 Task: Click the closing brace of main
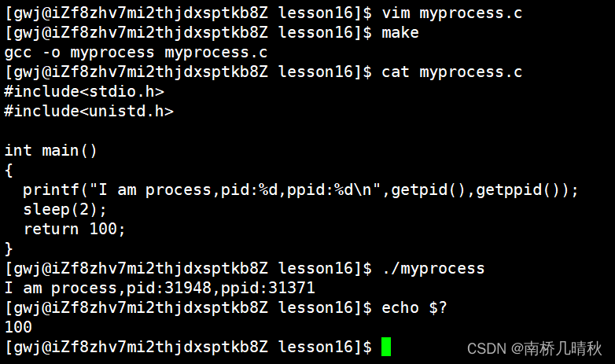point(9,249)
